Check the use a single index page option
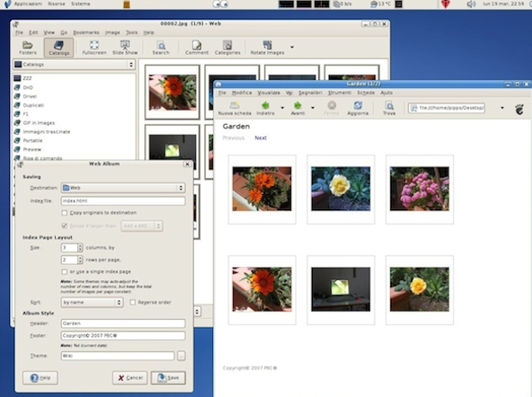The image size is (532, 397). (x=65, y=271)
